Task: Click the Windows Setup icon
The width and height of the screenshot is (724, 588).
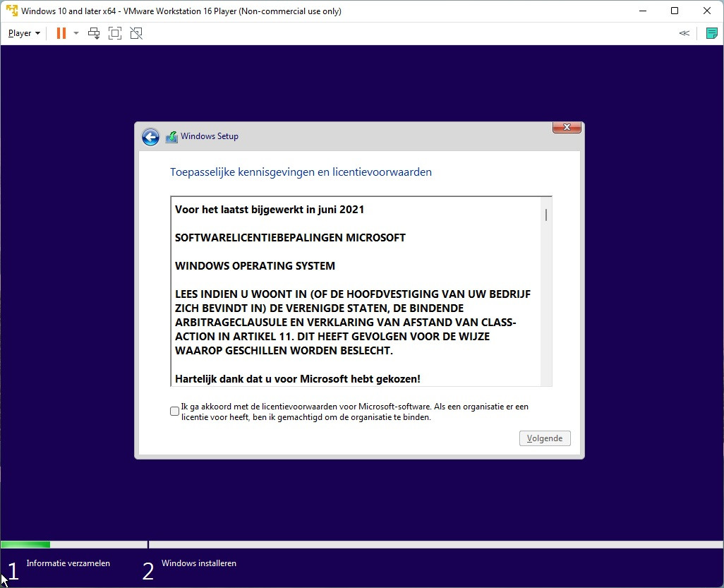Action: [x=171, y=137]
